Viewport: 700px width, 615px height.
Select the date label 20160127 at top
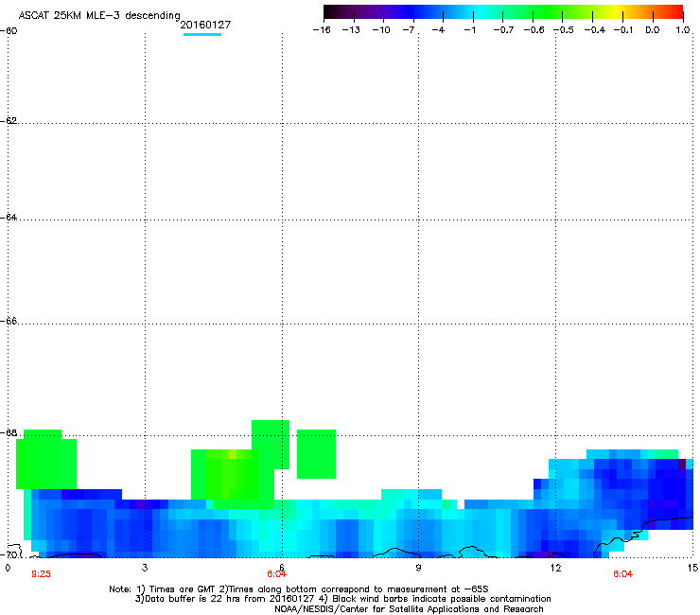pyautogui.click(x=205, y=25)
